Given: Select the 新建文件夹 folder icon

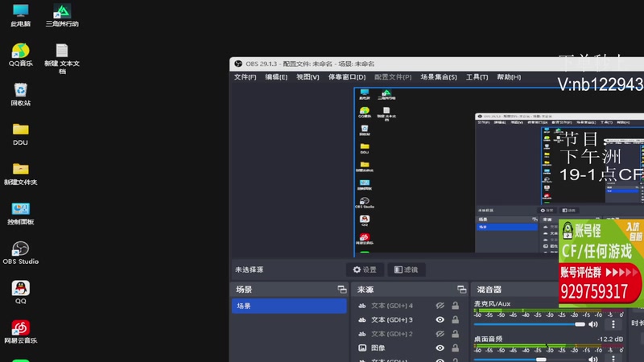Looking at the screenshot, I should coord(21,174).
